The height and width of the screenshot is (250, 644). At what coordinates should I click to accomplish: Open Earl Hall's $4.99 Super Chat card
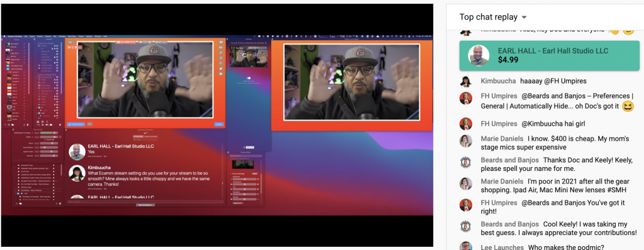coord(549,55)
